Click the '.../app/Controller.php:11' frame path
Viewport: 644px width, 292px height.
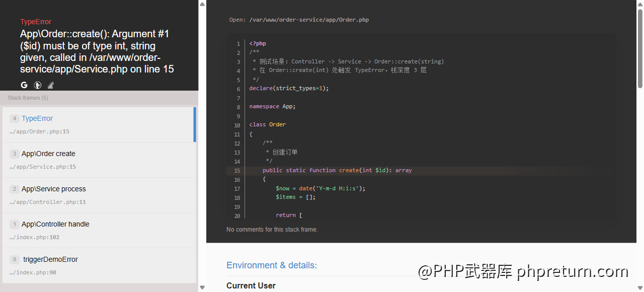coord(48,202)
